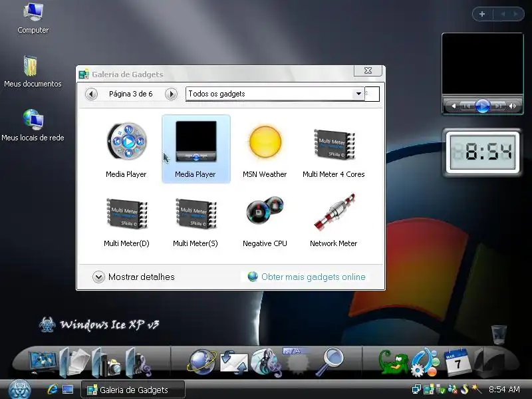Image resolution: width=532 pixels, height=399 pixels.
Task: Click Show Desktop icon in quick launch
Action: click(x=68, y=390)
